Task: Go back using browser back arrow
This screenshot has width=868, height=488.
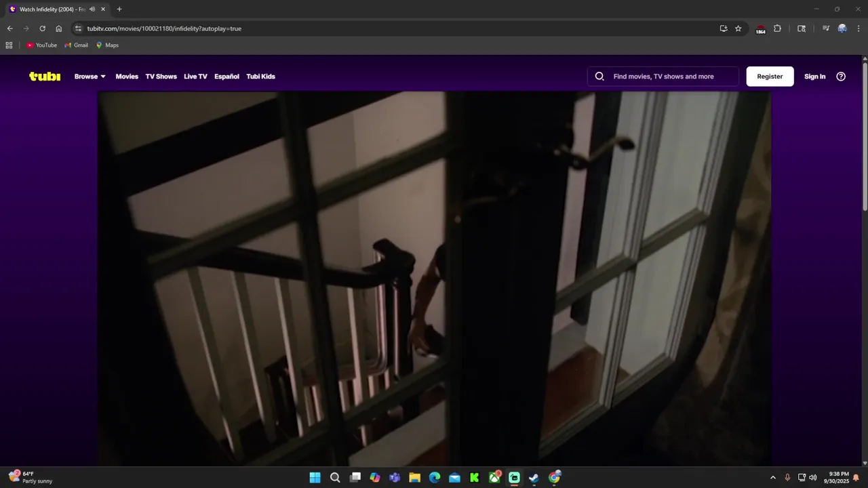Action: coord(9,28)
